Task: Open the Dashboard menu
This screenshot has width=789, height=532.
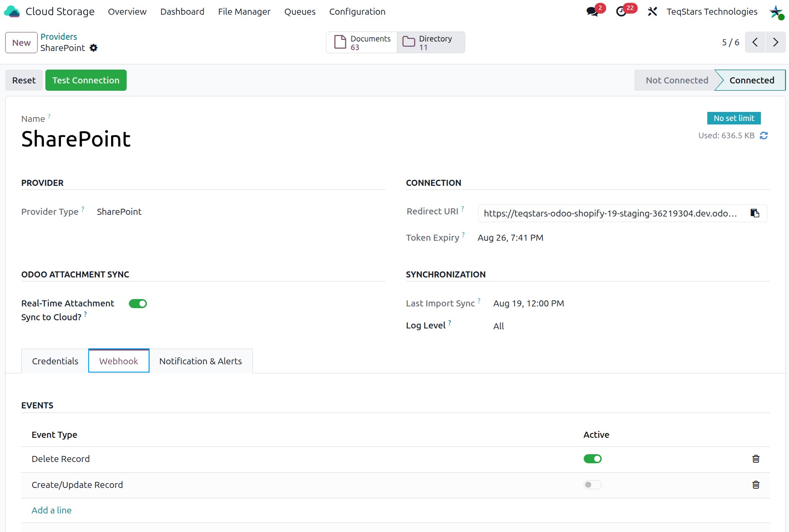Action: tap(182, 12)
